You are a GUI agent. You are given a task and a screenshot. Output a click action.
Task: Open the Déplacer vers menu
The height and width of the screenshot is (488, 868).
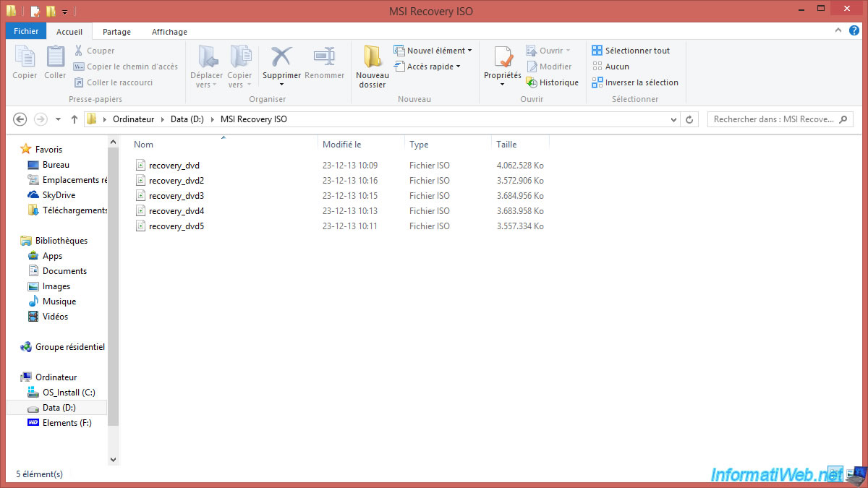[x=206, y=67]
